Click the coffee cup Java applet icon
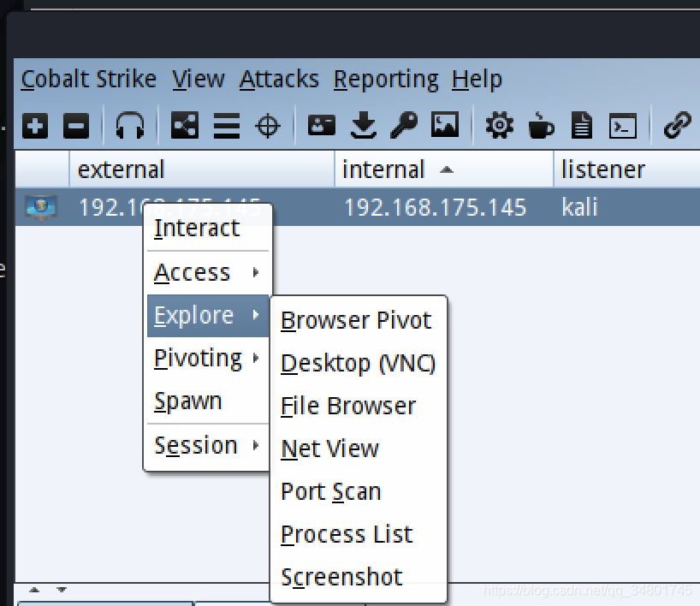The height and width of the screenshot is (606, 700). pos(541,125)
